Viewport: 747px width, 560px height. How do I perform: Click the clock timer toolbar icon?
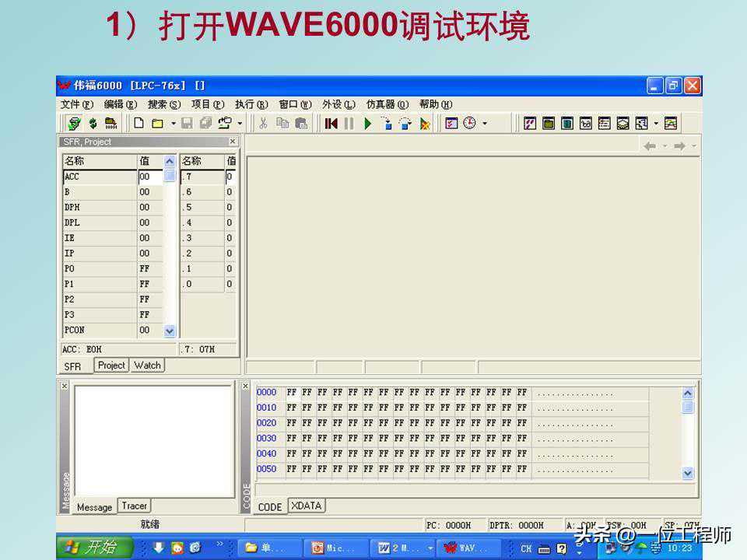click(469, 123)
